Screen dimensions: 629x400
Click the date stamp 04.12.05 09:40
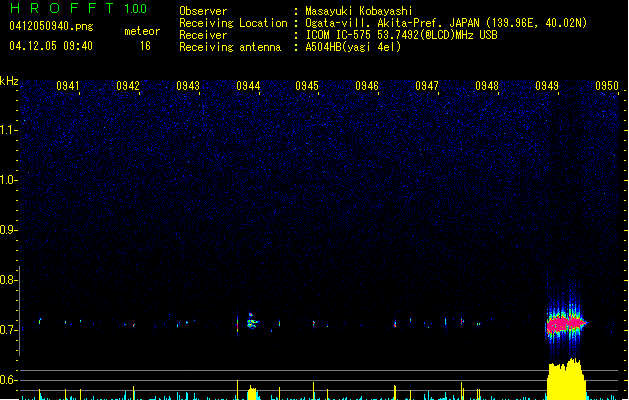click(x=51, y=46)
